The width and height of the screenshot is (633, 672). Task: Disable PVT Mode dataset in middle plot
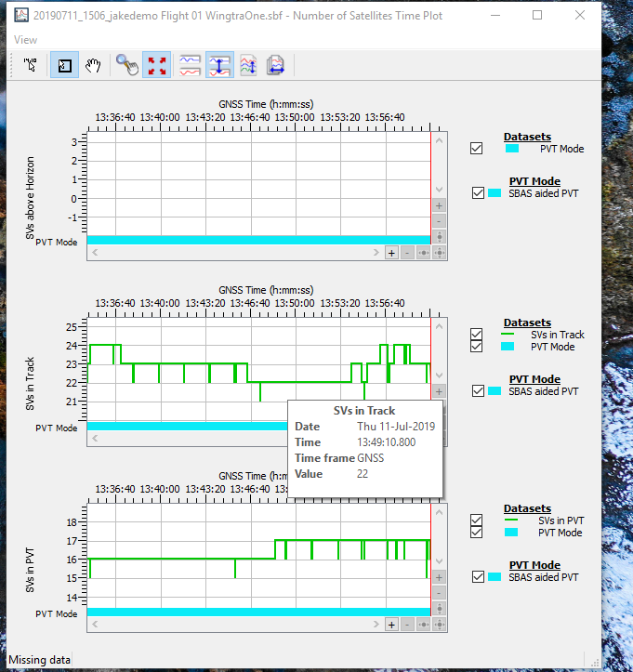click(477, 347)
